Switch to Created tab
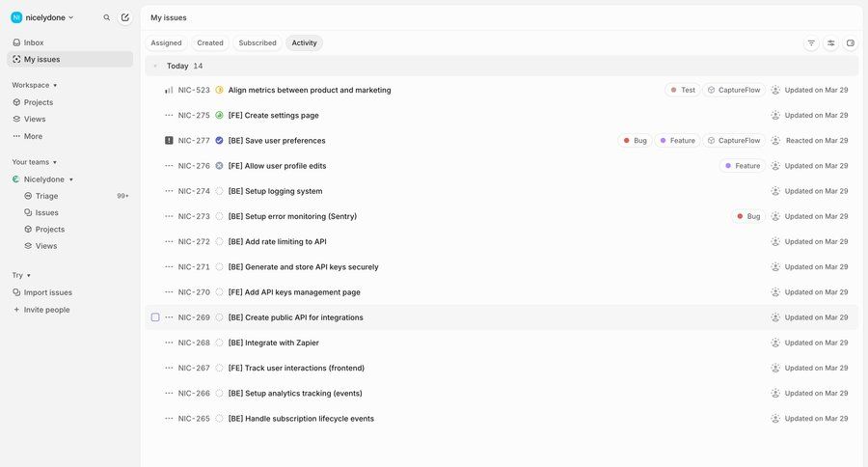The height and width of the screenshot is (467, 868). 210,43
